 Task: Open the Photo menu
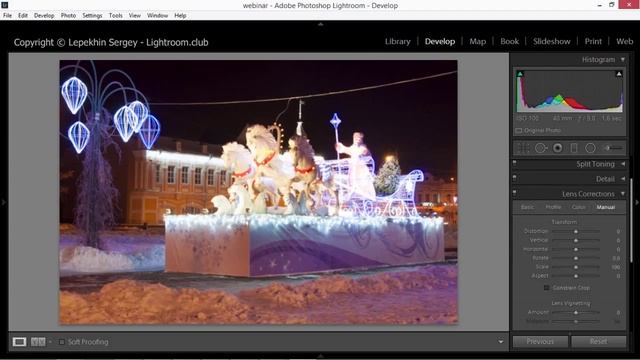pos(68,16)
